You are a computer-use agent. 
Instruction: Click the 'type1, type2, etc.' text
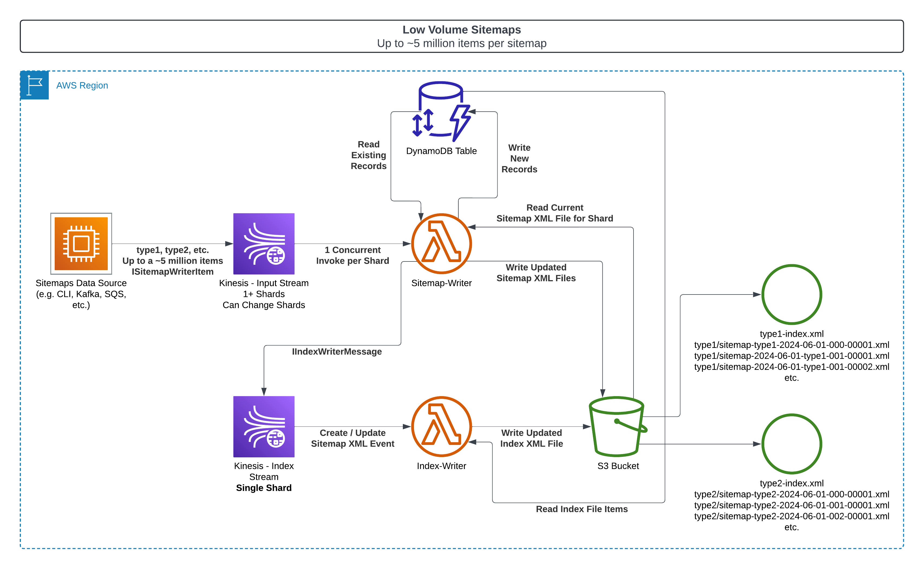coord(172,250)
